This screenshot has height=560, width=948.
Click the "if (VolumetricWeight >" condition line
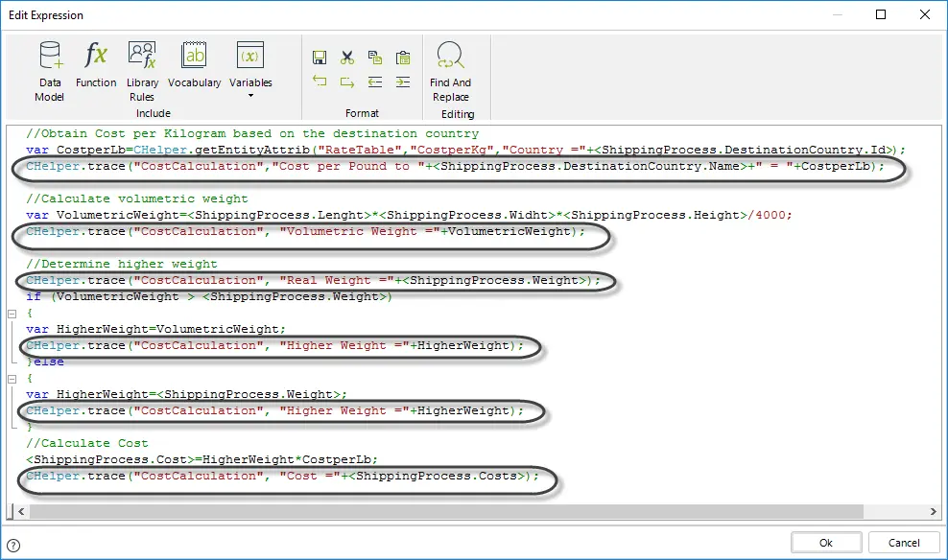point(209,296)
